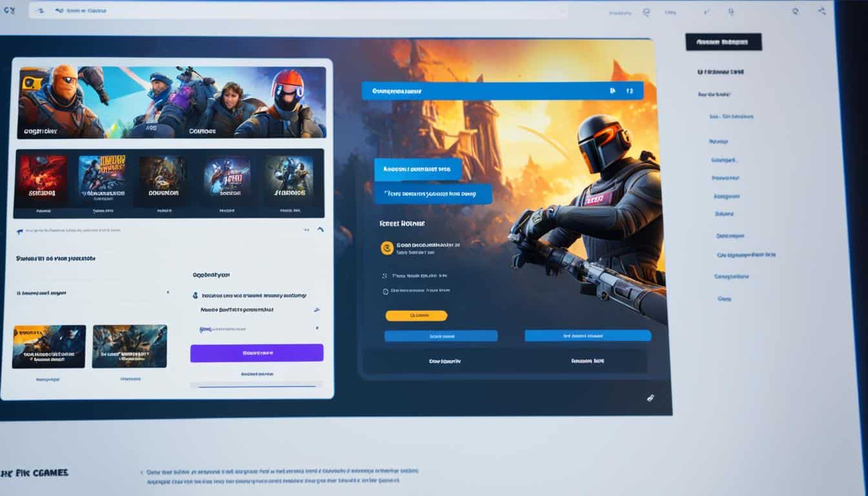Viewport: 868px width, 496px height.
Task: Collapse the carousel using the small up arrow
Action: coord(320,230)
